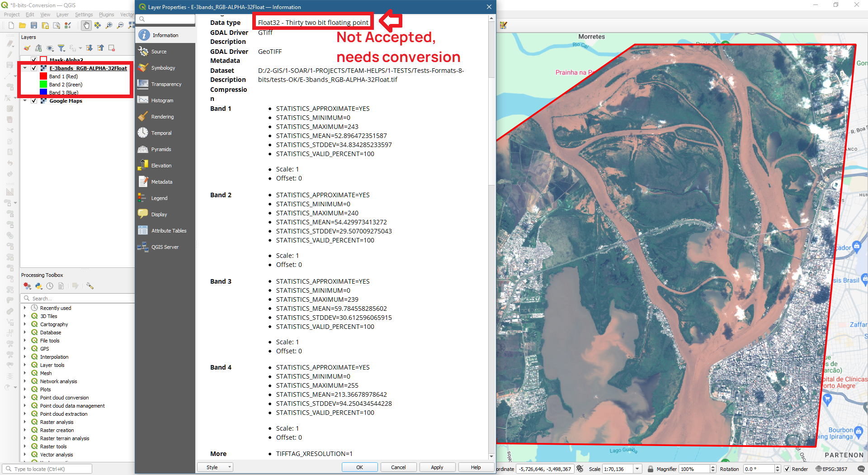This screenshot has height=475, width=868.
Task: Click the Apply button
Action: [437, 467]
